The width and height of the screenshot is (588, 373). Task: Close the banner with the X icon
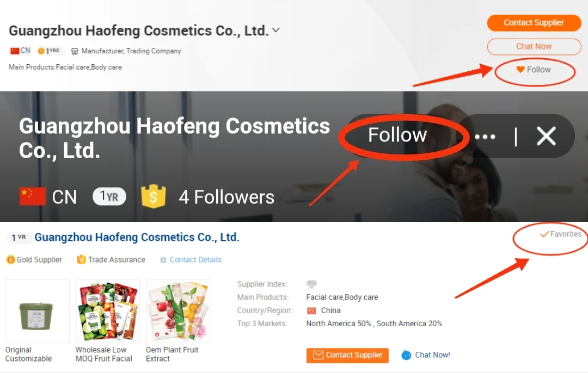tap(546, 136)
